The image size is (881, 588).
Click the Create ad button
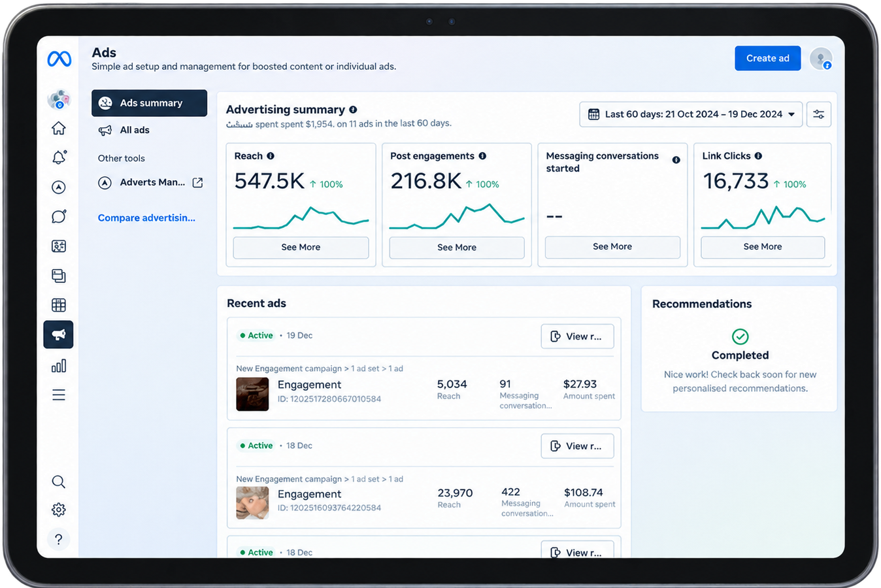[x=767, y=58]
